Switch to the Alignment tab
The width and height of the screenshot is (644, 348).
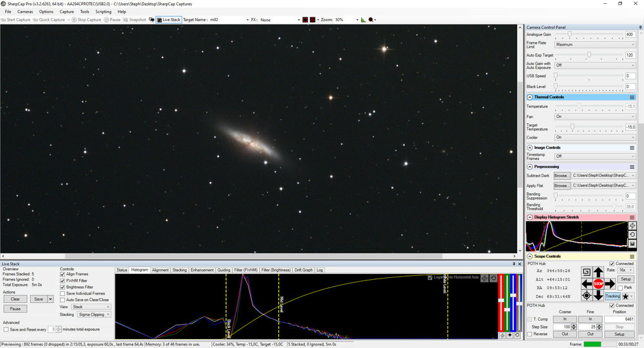point(160,270)
